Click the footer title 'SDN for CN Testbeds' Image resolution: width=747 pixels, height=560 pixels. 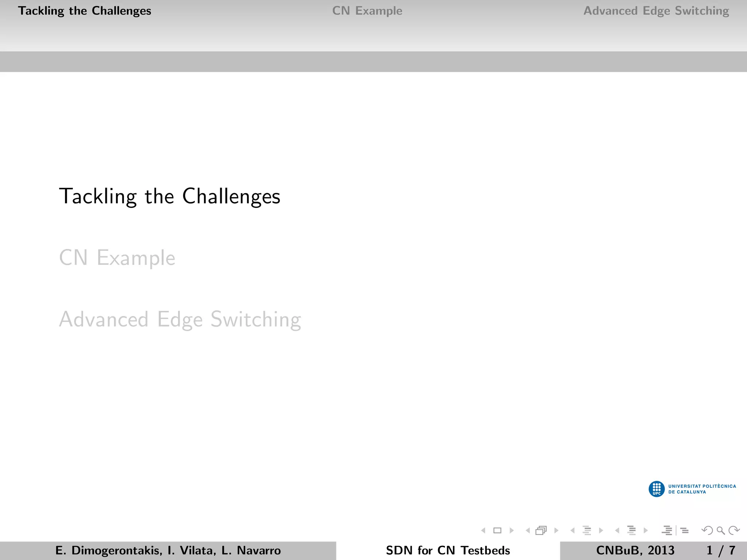448,551
